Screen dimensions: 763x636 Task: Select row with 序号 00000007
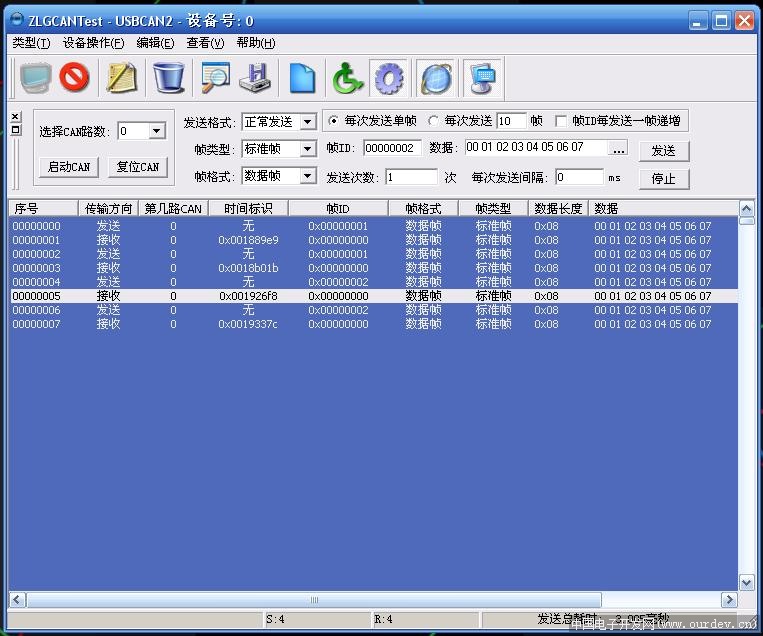click(x=373, y=324)
